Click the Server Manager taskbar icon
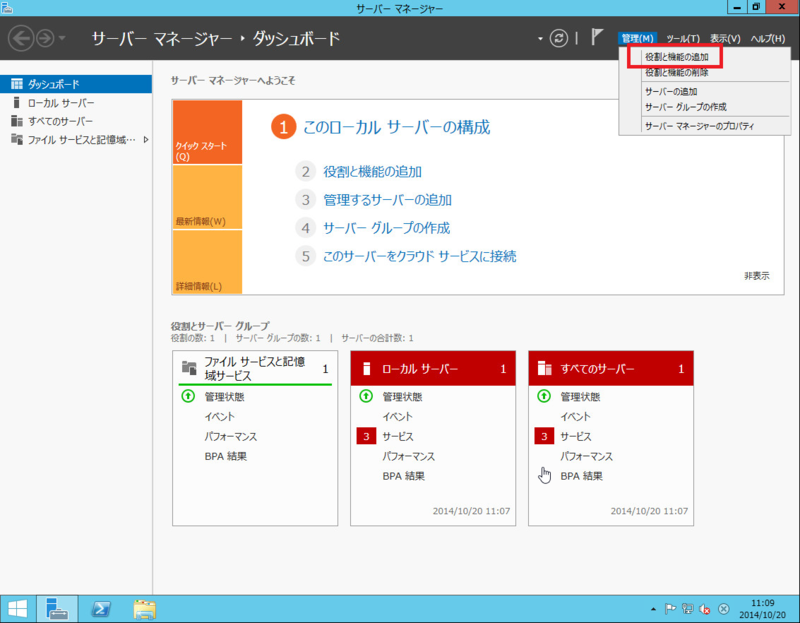 pyautogui.click(x=57, y=608)
